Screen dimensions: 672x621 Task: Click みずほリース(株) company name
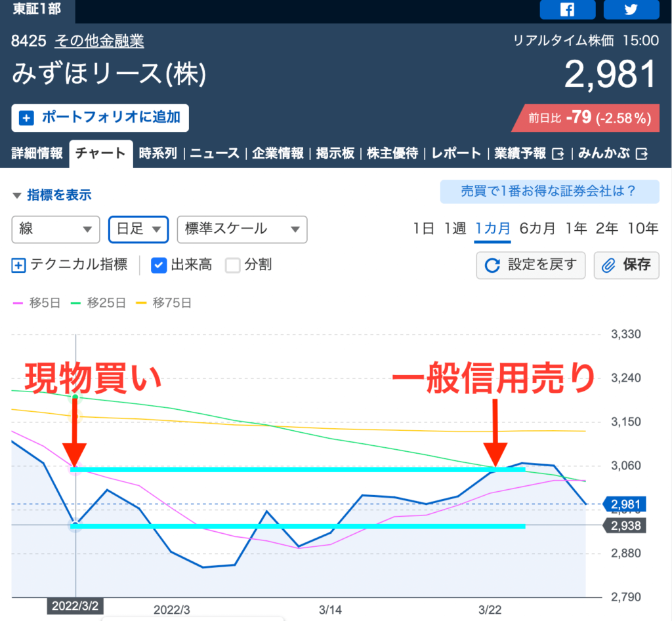(x=109, y=73)
